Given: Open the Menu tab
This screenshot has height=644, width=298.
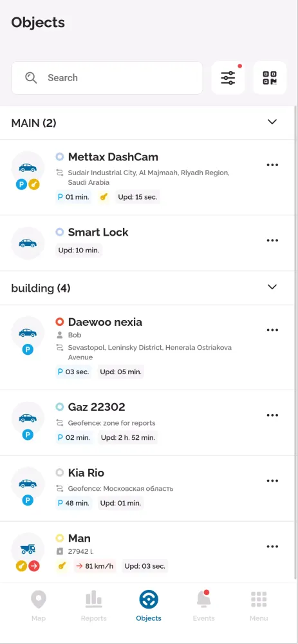Looking at the screenshot, I should click(x=259, y=606).
